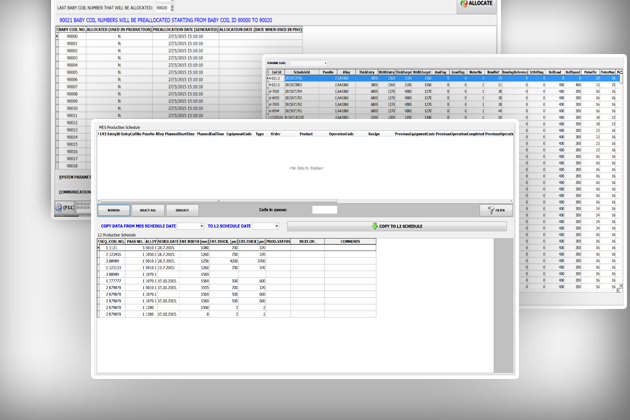Click the ALLOCATE button
The image size is (630, 420).
pos(477,5)
